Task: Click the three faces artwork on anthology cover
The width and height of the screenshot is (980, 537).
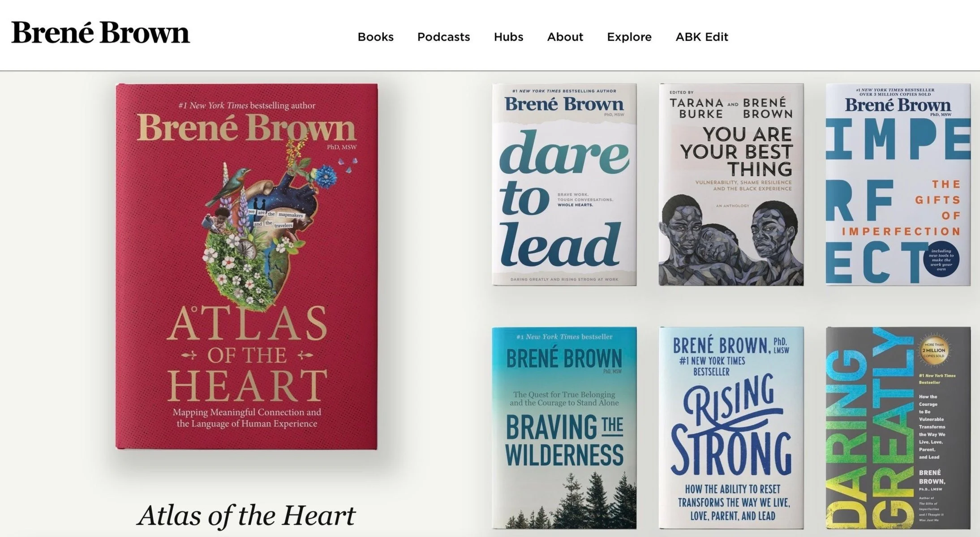Action: (x=731, y=242)
